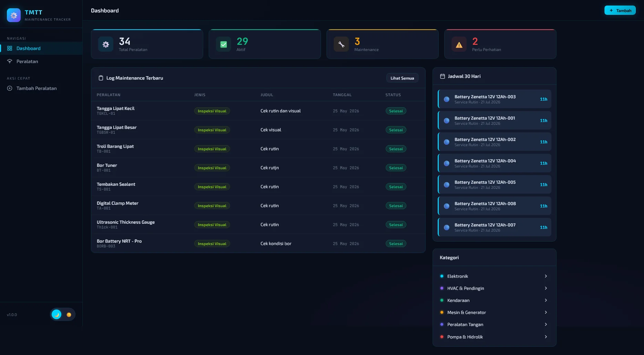644x355 pixels.
Task: Click the red color dot for Pompa & Hidrolik
Action: 442,337
